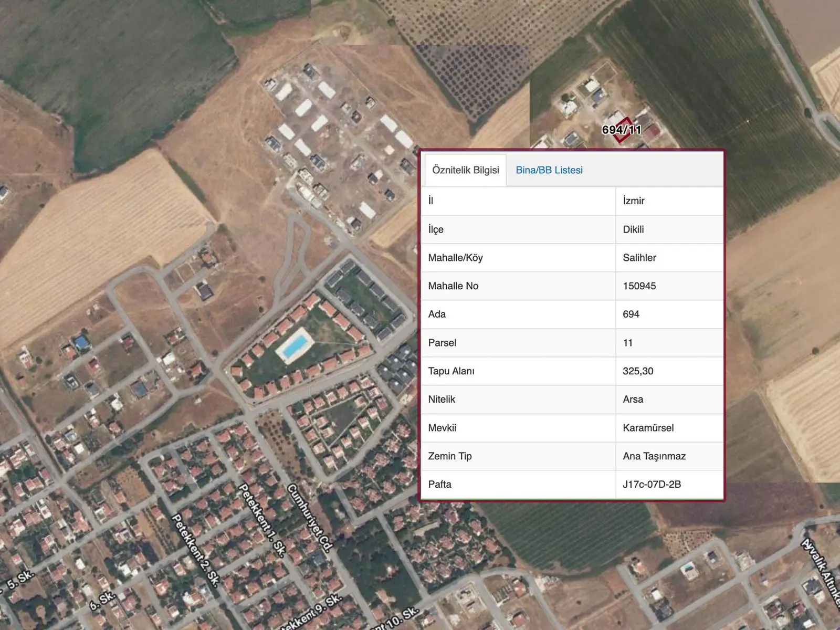Viewport: 840px width, 630px height.
Task: Click the İlçe row label
Action: [436, 229]
